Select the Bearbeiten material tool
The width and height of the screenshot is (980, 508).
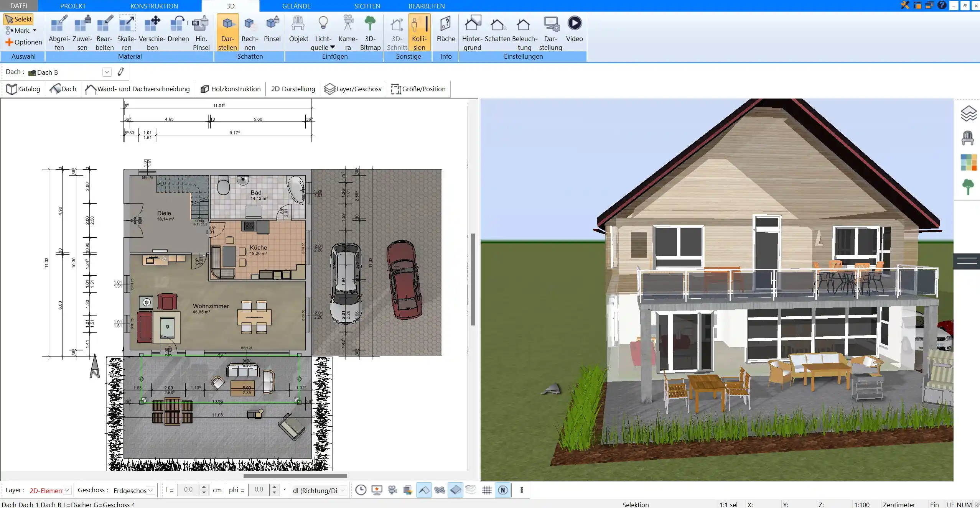pos(104,33)
